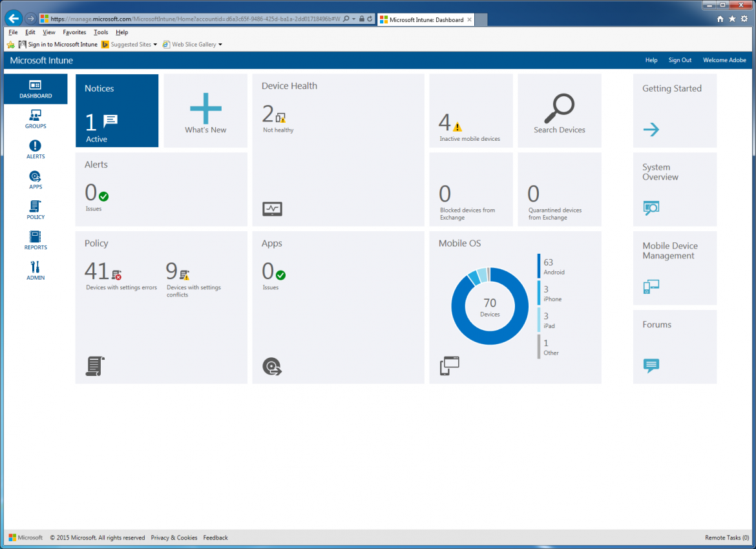Open the Favorites menu
Image resolution: width=756 pixels, height=549 pixels.
[74, 32]
